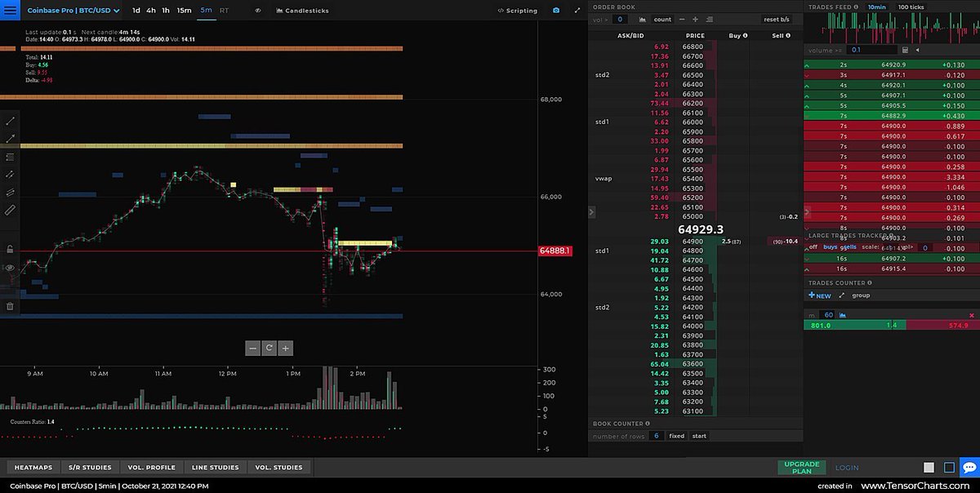Screen dimensions: 980x493
Task: Expand the 64917.1 trade row chevron
Action: point(808,74)
